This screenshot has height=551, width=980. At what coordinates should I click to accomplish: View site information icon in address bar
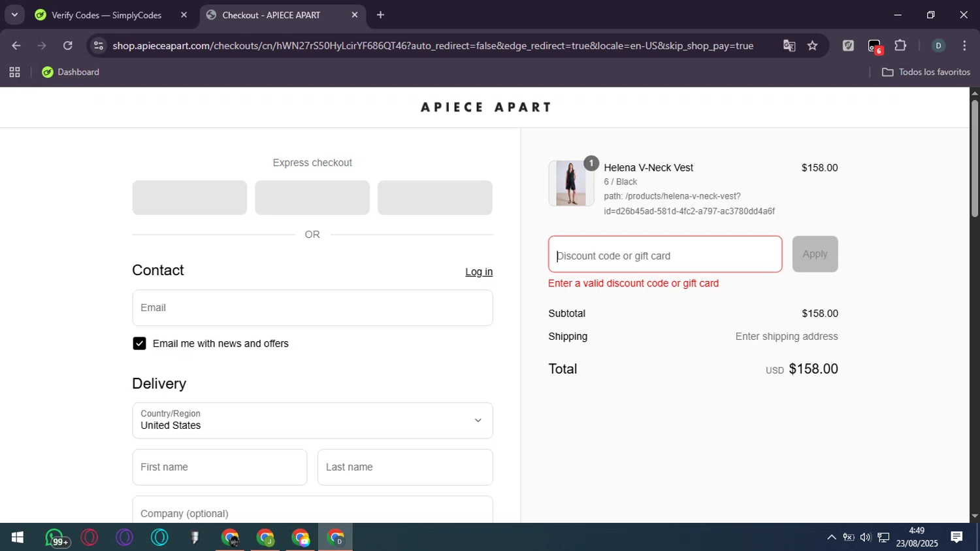(99, 46)
